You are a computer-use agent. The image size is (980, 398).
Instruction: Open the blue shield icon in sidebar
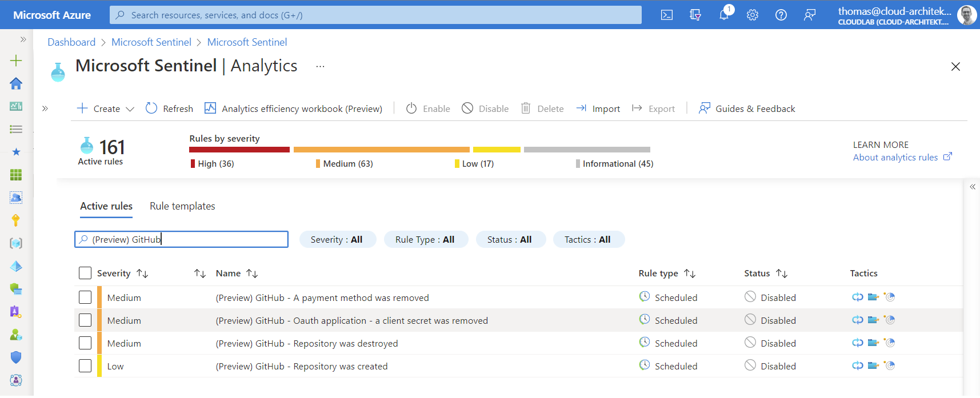pos(16,357)
